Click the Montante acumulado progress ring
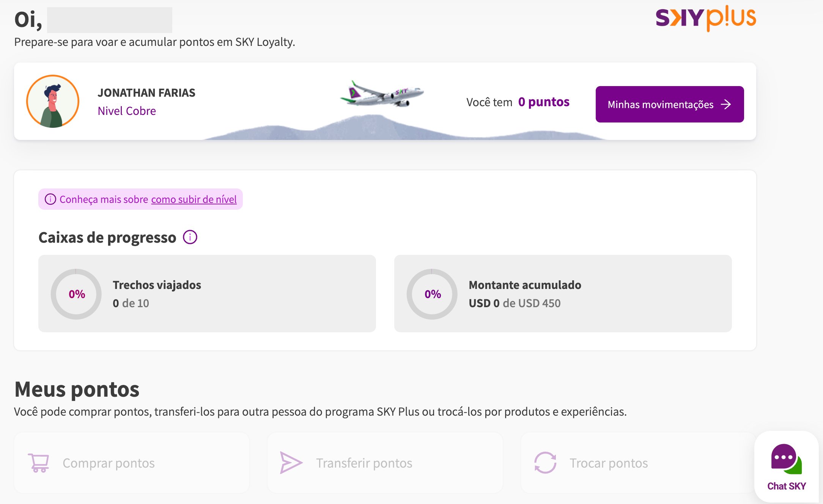823x504 pixels. tap(432, 294)
